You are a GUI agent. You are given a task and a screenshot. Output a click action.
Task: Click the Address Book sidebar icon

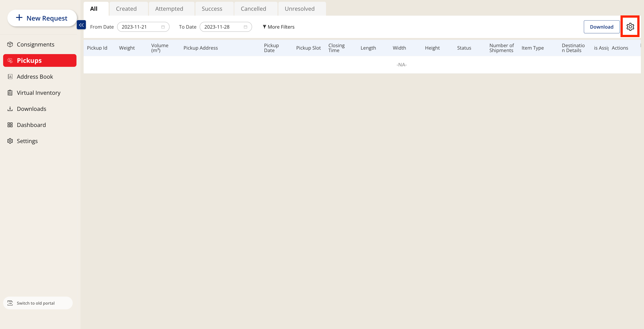pos(10,77)
